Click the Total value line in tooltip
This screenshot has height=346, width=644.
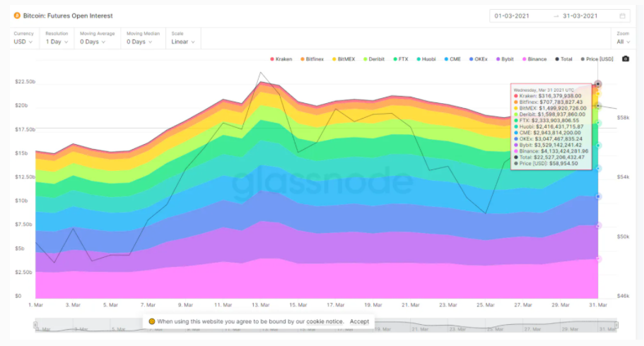[x=549, y=157]
